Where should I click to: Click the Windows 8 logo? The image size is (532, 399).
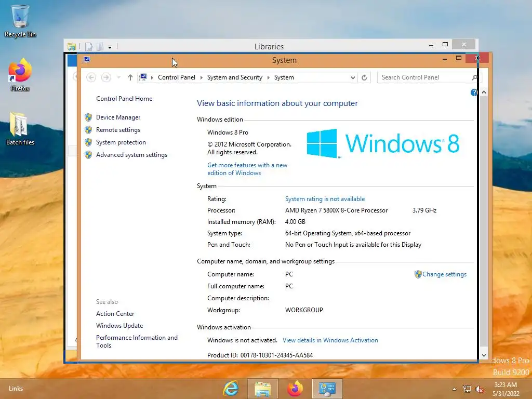pos(383,143)
